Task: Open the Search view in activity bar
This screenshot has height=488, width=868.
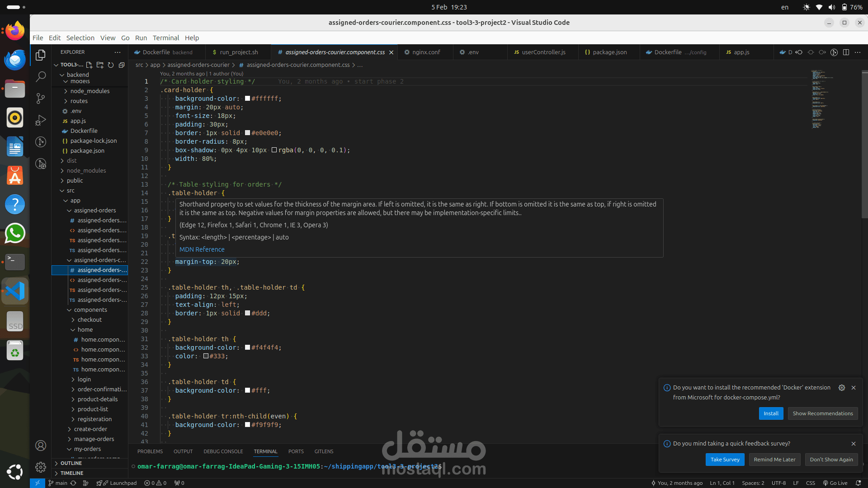Action: pyautogui.click(x=41, y=76)
